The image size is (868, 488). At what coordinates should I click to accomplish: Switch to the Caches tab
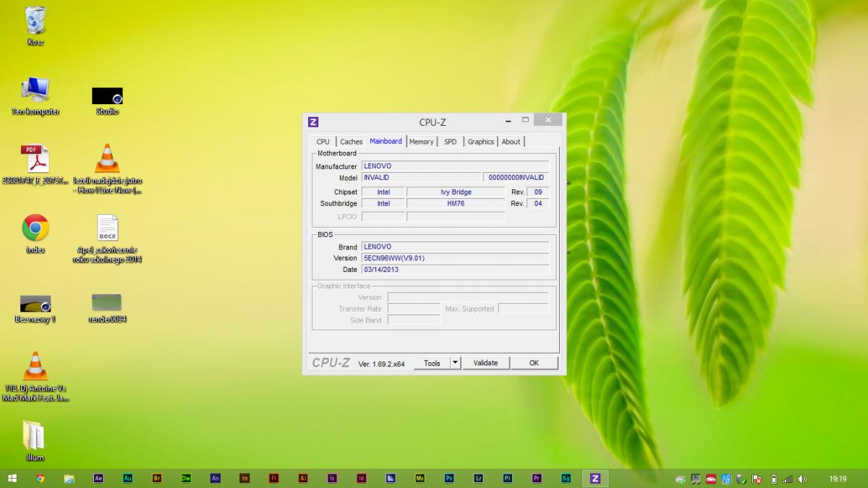coord(352,142)
